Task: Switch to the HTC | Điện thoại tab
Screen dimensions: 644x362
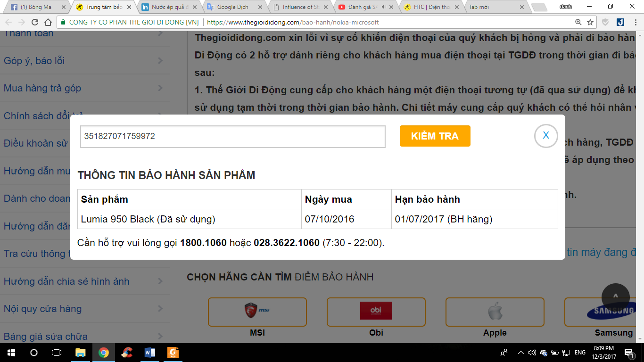Action: click(x=431, y=7)
